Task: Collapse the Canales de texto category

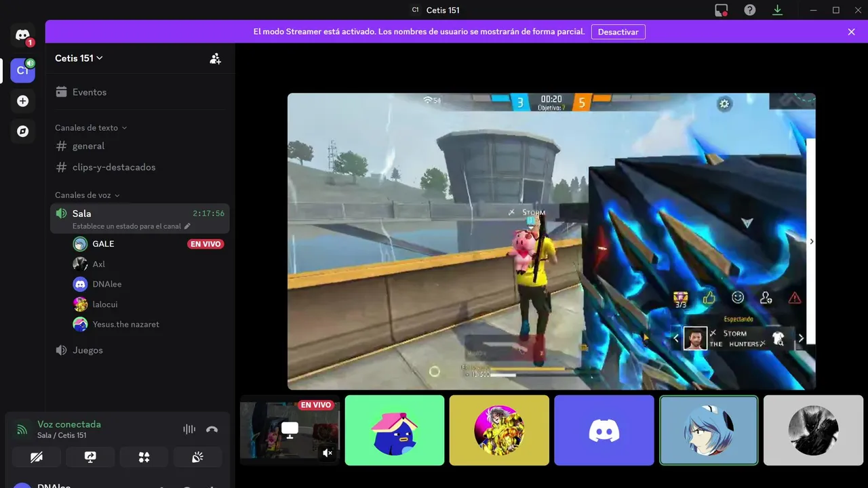Action: coord(91,127)
